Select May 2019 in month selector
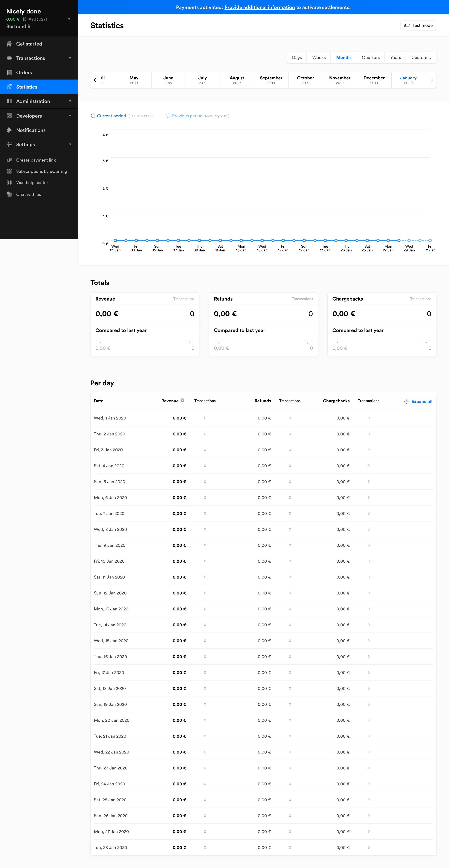Viewport: 449px width, 868px height. point(134,80)
